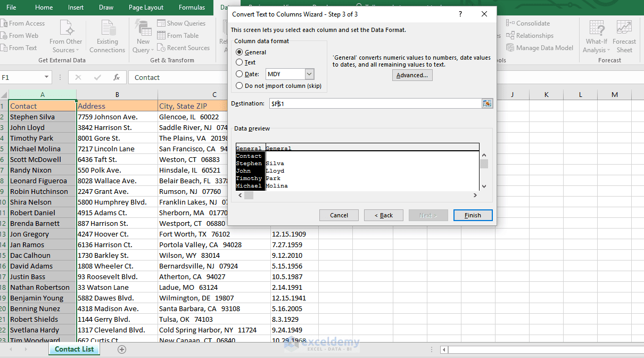Click the Advanced... button
This screenshot has height=358, width=644.
pos(412,75)
